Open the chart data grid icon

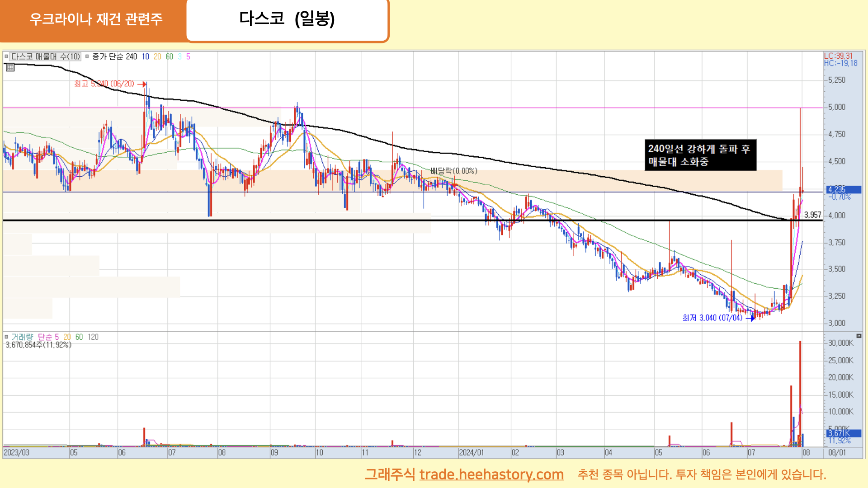(10, 68)
